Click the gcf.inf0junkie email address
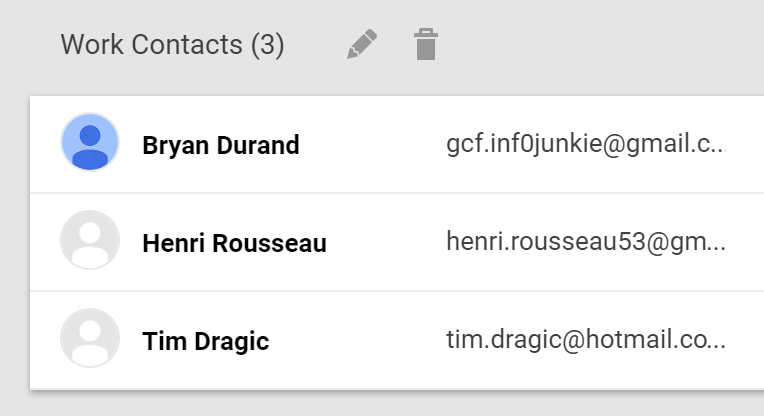The image size is (764, 416). [584, 145]
